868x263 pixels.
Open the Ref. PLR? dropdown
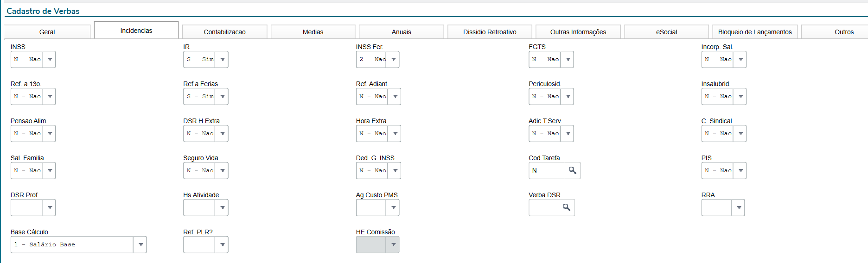[223, 245]
